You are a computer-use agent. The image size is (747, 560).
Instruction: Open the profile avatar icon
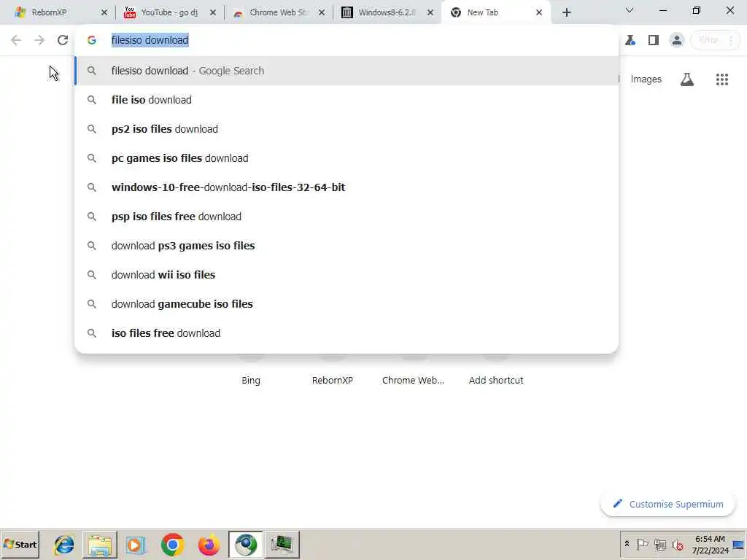pyautogui.click(x=676, y=40)
